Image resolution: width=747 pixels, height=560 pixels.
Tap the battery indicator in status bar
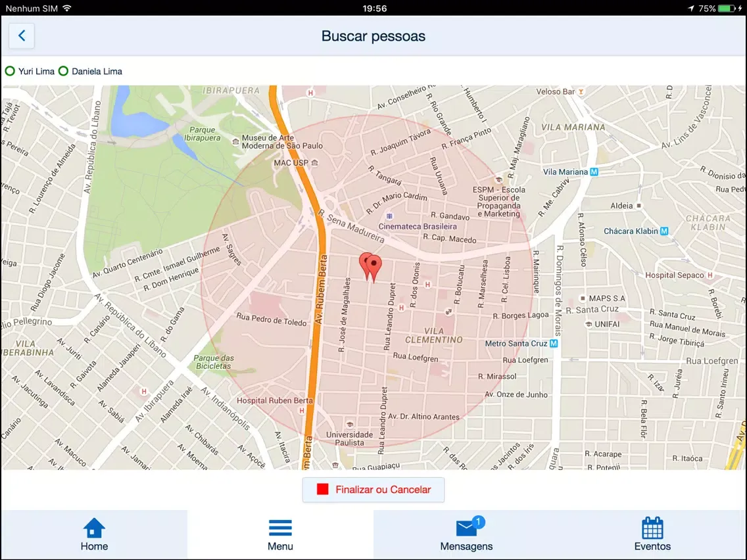tap(726, 8)
